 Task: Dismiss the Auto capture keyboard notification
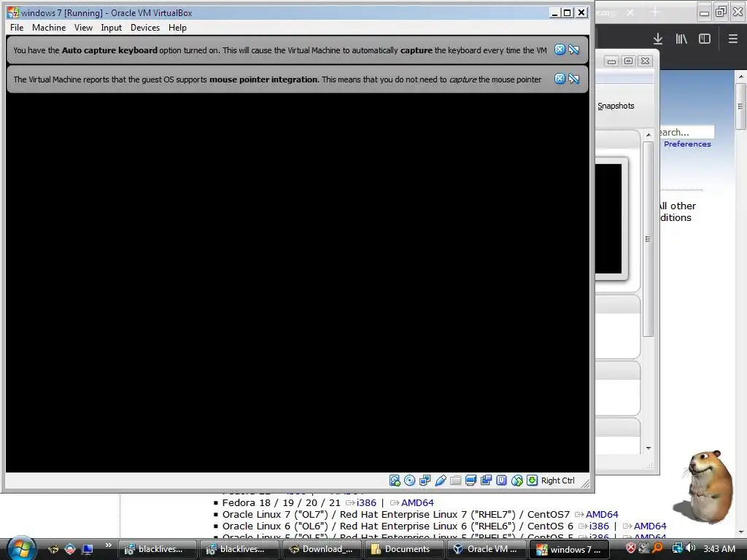tap(560, 50)
